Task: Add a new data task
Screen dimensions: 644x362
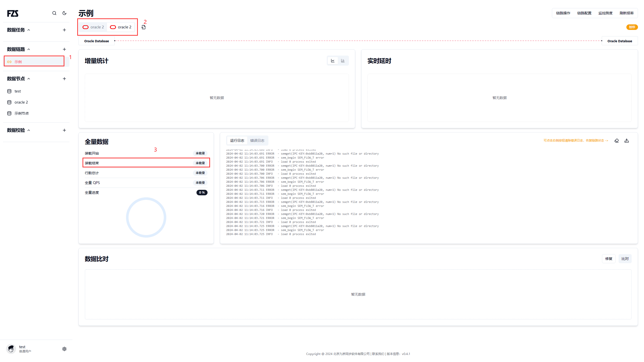Action: coord(64,30)
